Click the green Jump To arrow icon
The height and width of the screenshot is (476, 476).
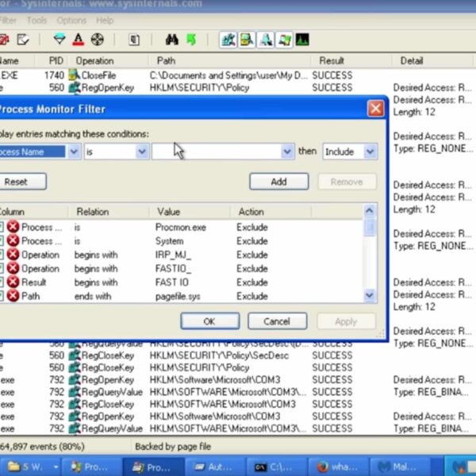pos(191,40)
